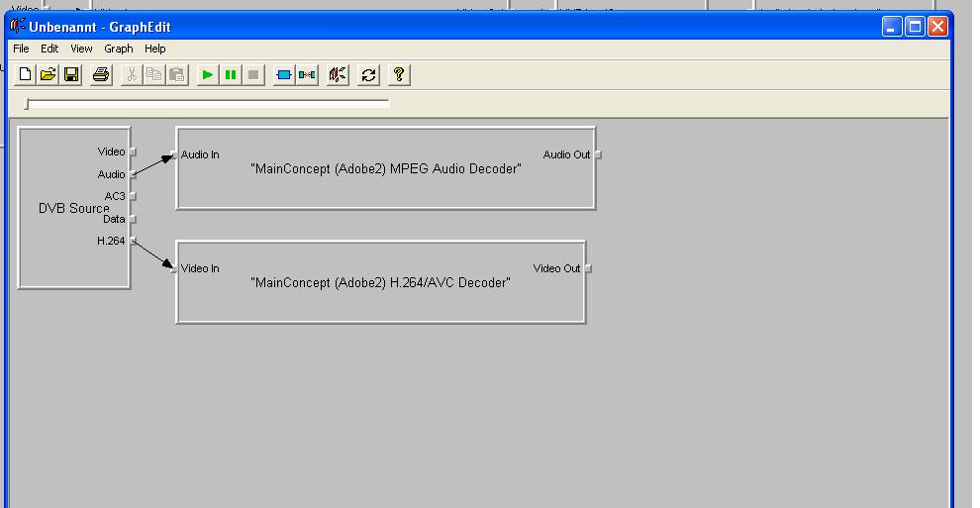Print the graph with printer icon
The height and width of the screenshot is (508, 980).
[101, 75]
